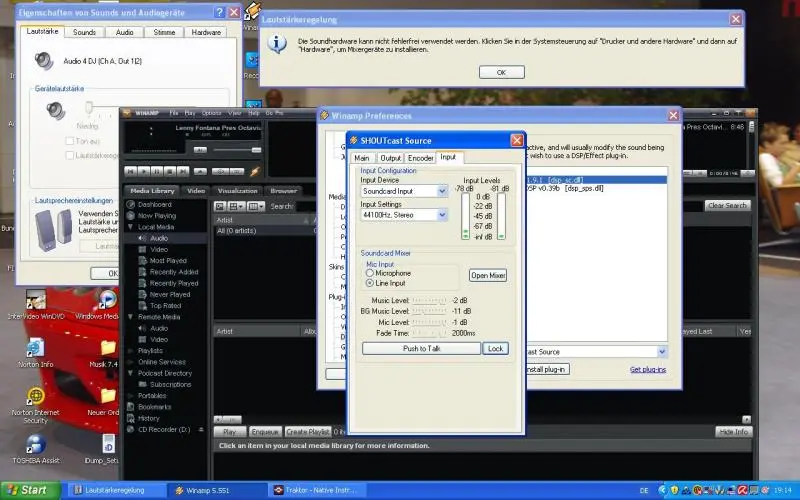Click the Get plug-ins link
This screenshot has width=800, height=500.
648,369
